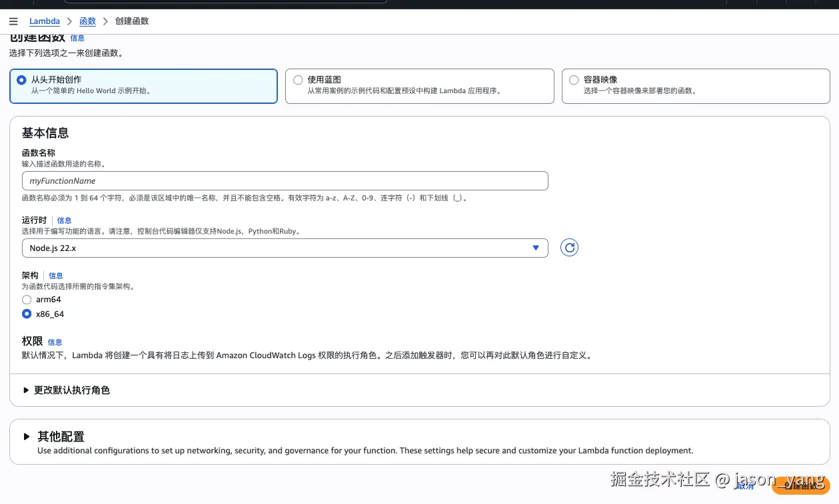The image size is (839, 504).
Task: Click the 创建函数 breadcrumb text
Action: (132, 21)
